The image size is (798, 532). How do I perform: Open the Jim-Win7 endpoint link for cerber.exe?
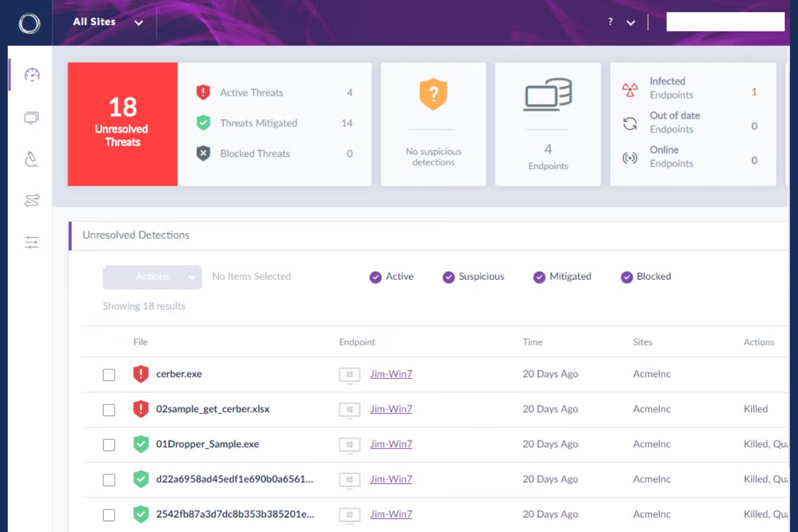[390, 374]
